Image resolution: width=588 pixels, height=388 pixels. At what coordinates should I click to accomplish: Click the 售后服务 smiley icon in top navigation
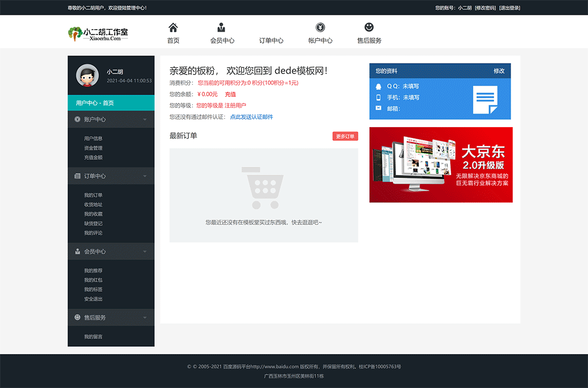[368, 26]
